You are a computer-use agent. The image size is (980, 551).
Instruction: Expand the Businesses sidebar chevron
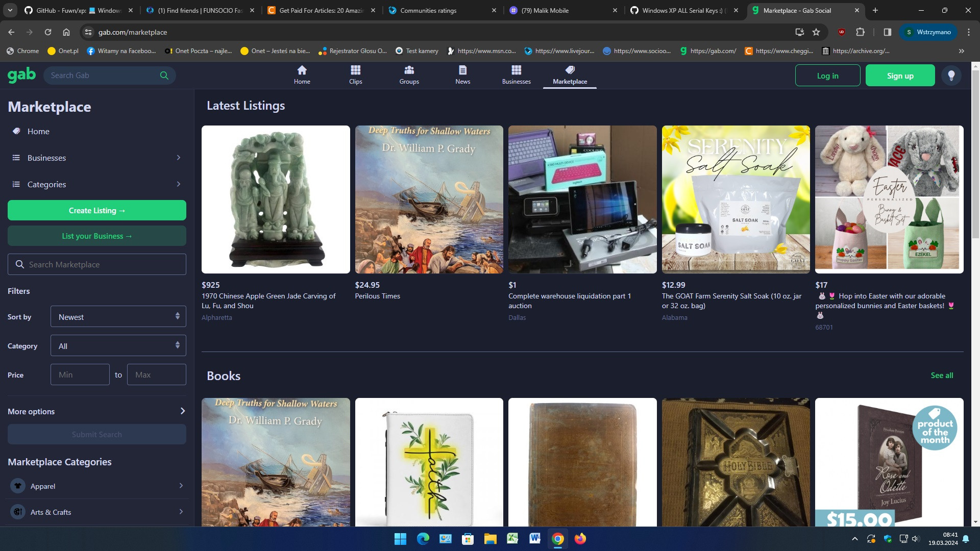[178, 158]
